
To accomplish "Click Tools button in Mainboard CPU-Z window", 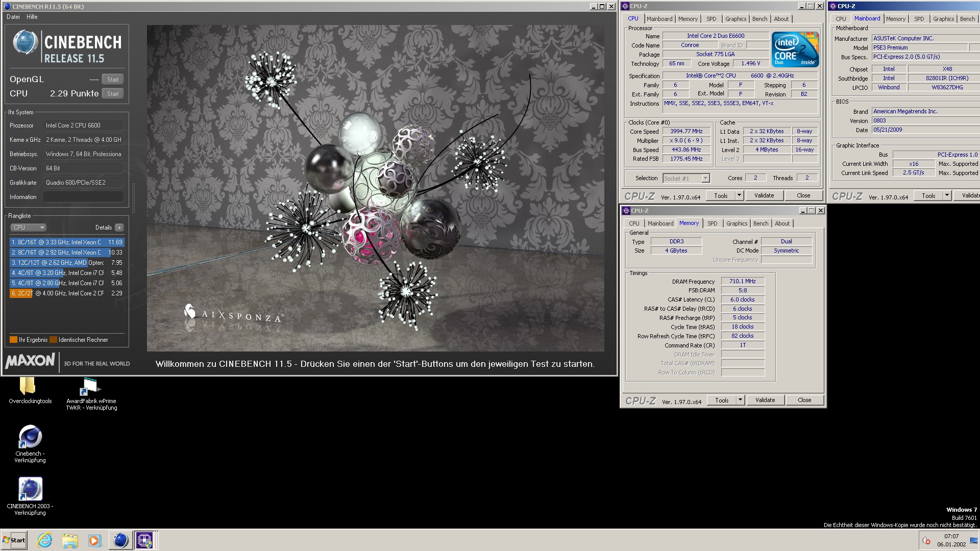I will (928, 195).
